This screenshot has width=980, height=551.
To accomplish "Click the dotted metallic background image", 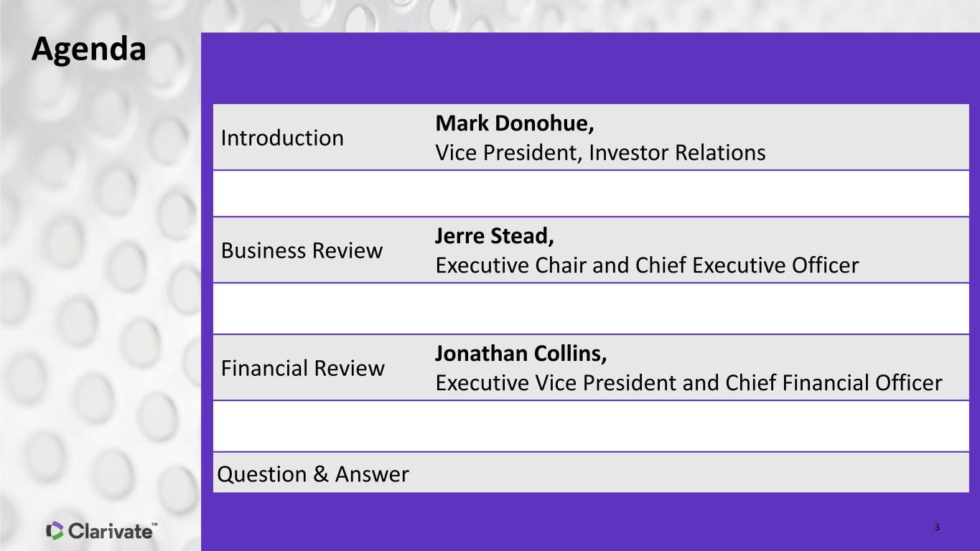I will tap(101, 287).
